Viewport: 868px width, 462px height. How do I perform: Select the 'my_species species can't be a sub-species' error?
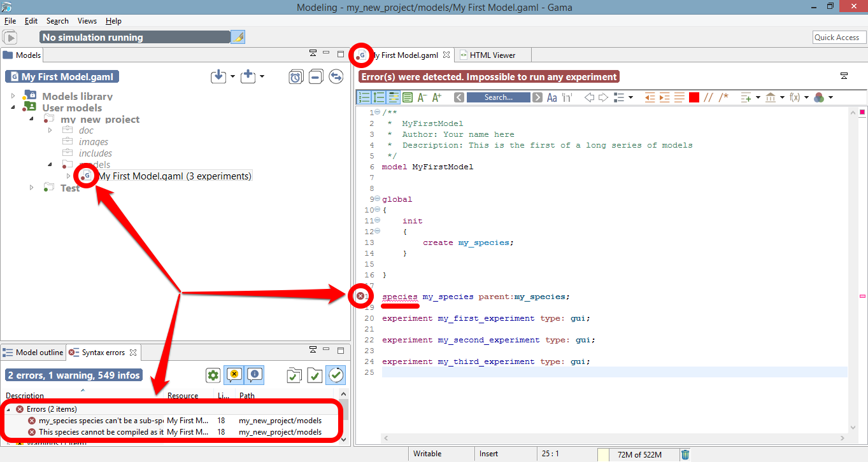coord(101,421)
